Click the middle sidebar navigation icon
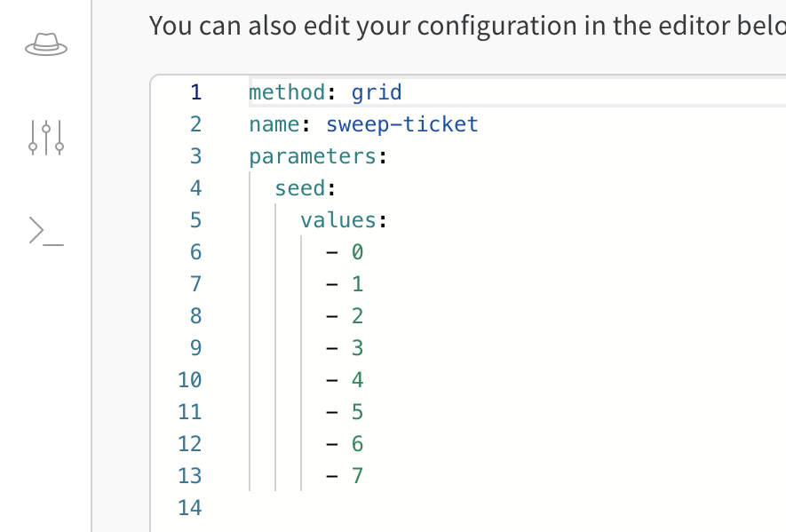786x532 pixels. [x=44, y=138]
